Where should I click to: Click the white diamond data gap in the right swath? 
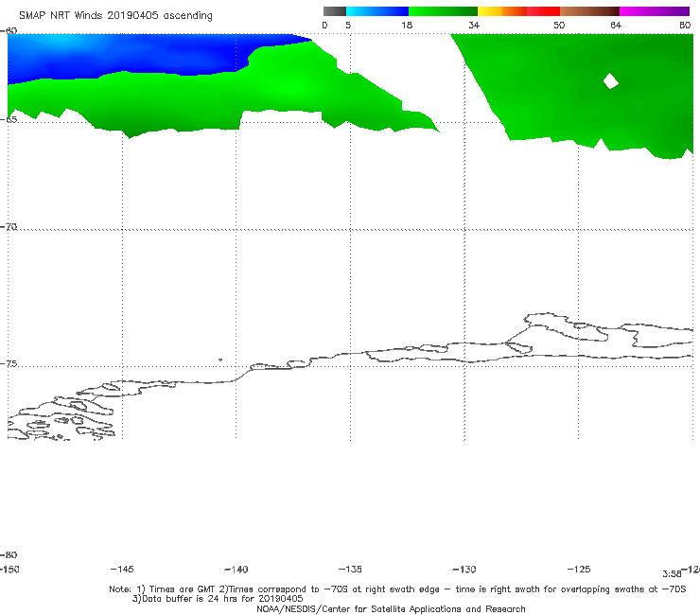point(611,81)
